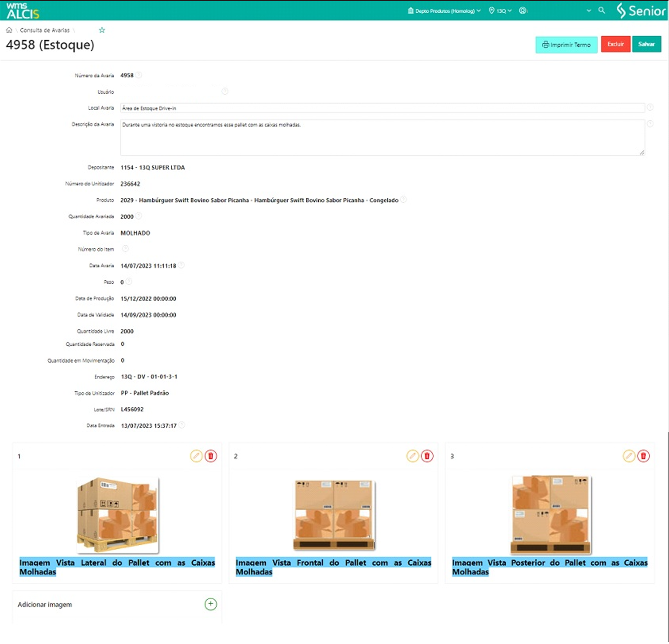Viewport: 669px width, 644px height.
Task: Open the Consulta de Avarias breadcrumb
Action: (45, 30)
